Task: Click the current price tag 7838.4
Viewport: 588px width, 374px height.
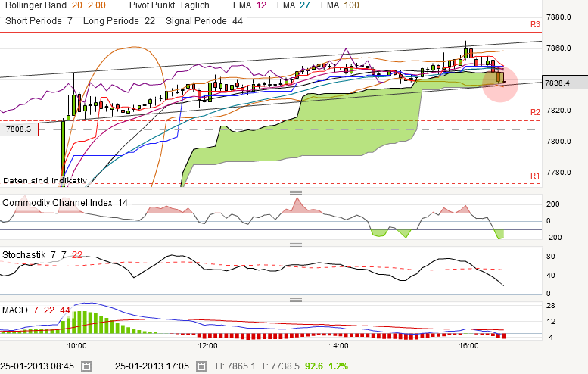Action: tap(565, 83)
